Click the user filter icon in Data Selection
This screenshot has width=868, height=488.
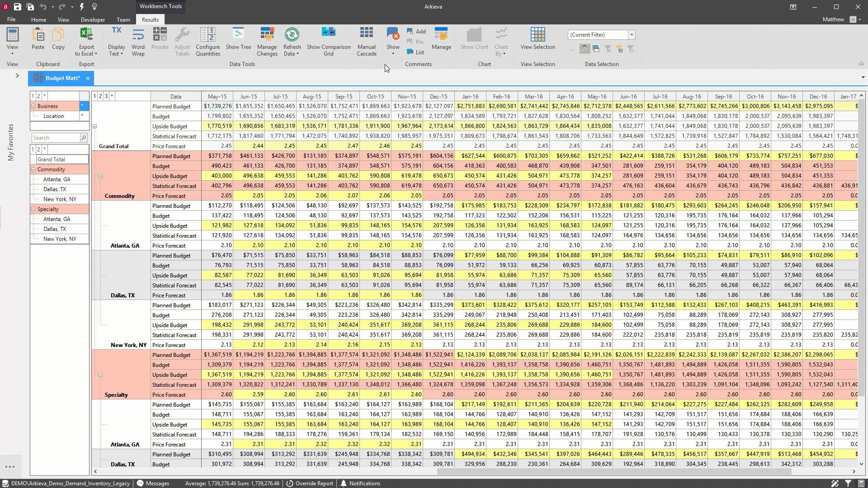pyautogui.click(x=585, y=49)
